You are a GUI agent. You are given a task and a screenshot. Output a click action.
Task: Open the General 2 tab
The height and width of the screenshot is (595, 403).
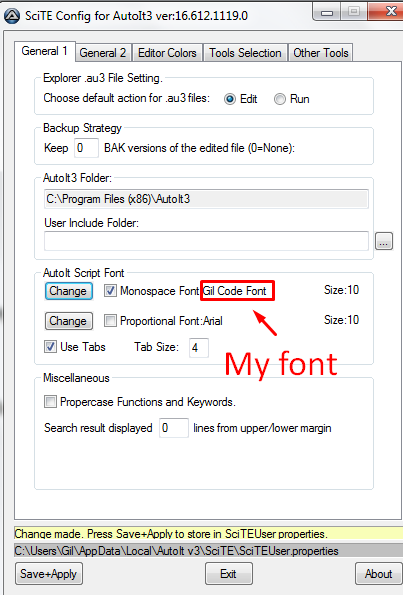103,53
